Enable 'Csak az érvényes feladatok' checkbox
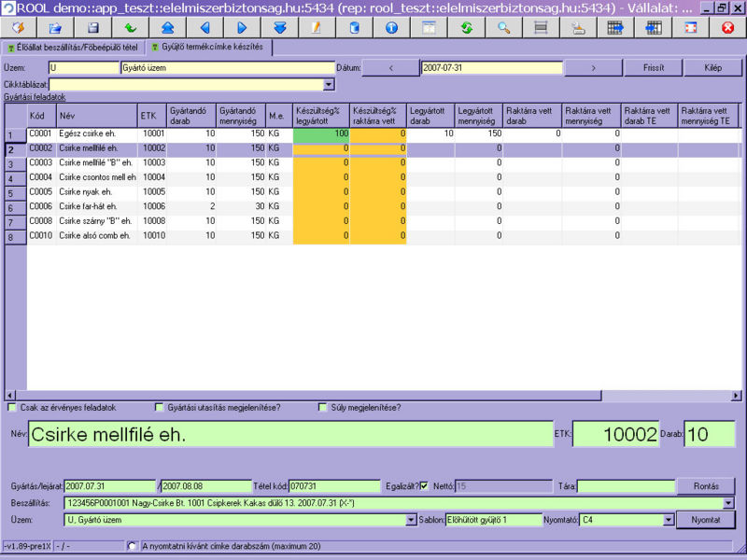 click(12, 407)
